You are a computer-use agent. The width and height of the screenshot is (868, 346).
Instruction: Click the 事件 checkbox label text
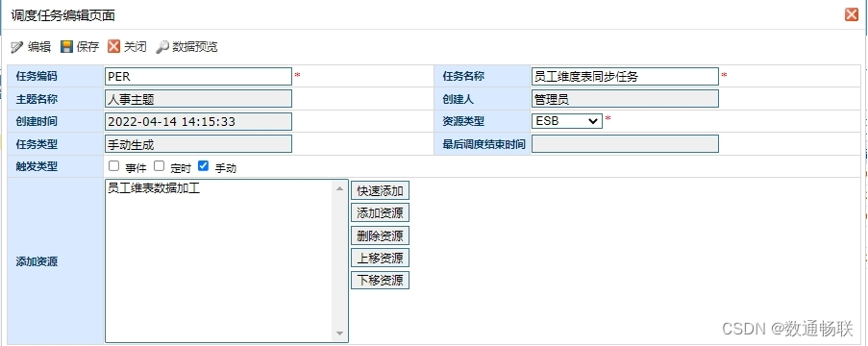tap(136, 168)
